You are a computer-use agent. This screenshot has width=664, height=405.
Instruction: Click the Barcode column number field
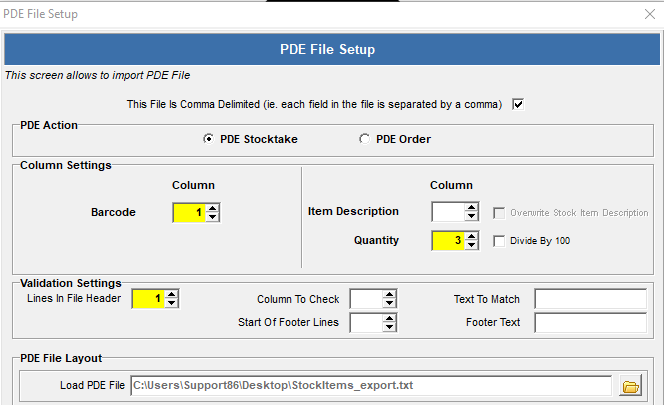click(189, 213)
